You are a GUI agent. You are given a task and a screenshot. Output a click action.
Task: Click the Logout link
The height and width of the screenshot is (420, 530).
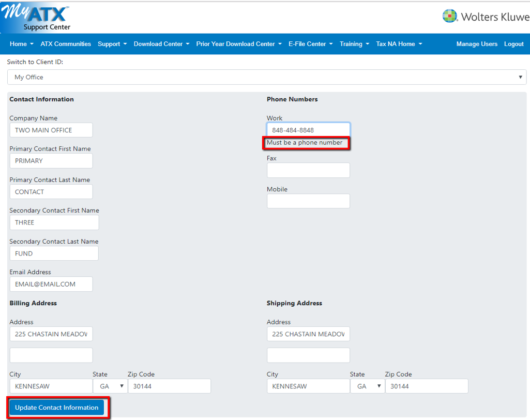514,44
